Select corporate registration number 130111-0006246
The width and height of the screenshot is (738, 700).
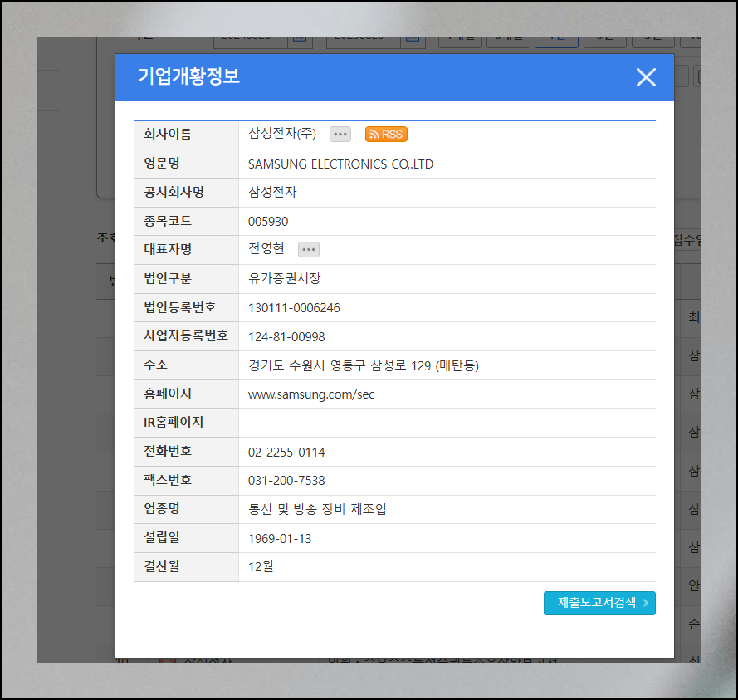point(294,308)
